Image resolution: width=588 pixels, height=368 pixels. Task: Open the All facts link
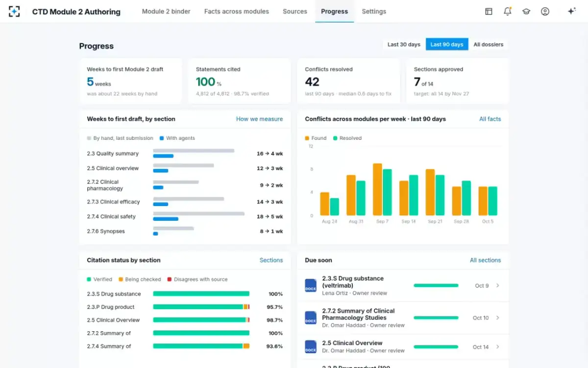point(490,119)
